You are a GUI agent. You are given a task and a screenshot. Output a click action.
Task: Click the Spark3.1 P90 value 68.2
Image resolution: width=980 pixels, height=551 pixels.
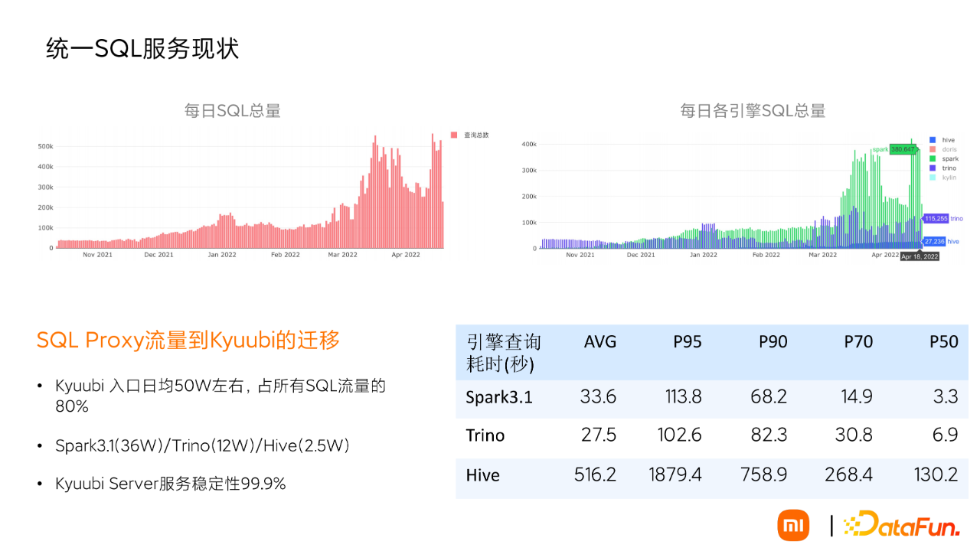pos(769,396)
